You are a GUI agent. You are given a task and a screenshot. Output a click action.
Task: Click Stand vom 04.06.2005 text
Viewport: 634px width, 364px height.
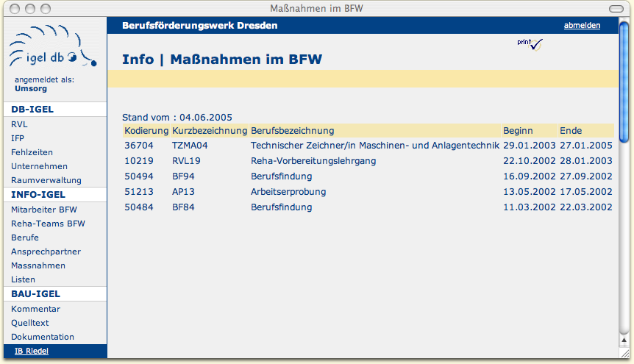[x=177, y=118]
